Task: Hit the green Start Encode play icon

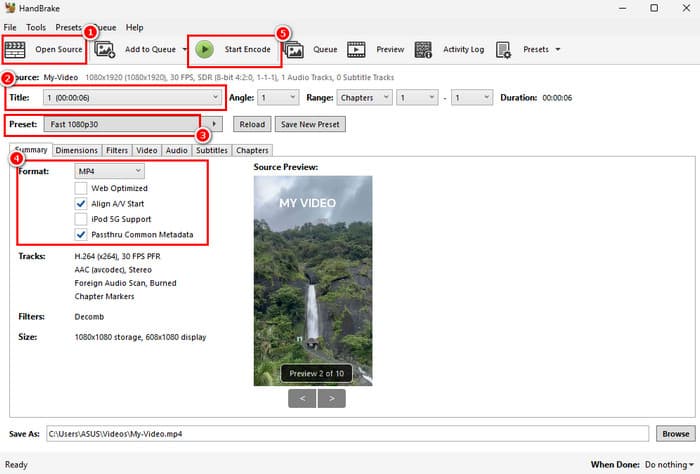Action: coord(204,50)
